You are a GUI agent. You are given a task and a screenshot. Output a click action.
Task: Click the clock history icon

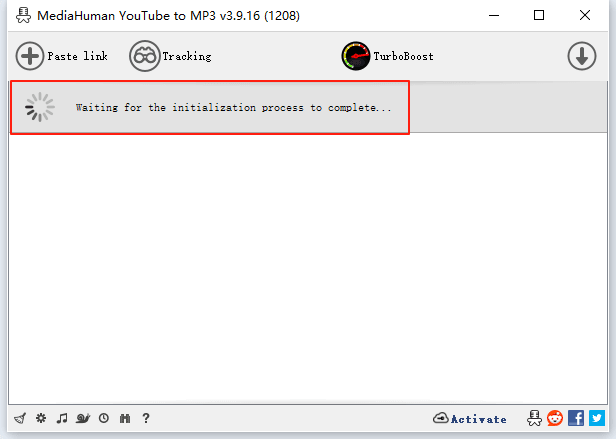tap(104, 419)
